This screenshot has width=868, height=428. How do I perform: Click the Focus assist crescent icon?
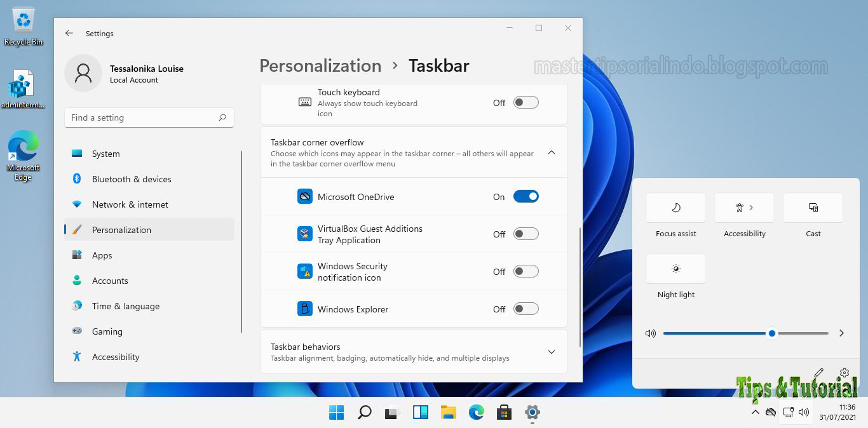point(675,208)
